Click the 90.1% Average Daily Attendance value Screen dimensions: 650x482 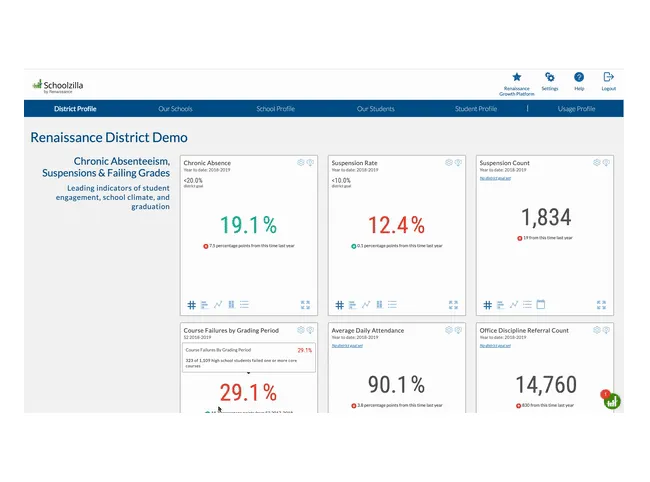click(396, 385)
